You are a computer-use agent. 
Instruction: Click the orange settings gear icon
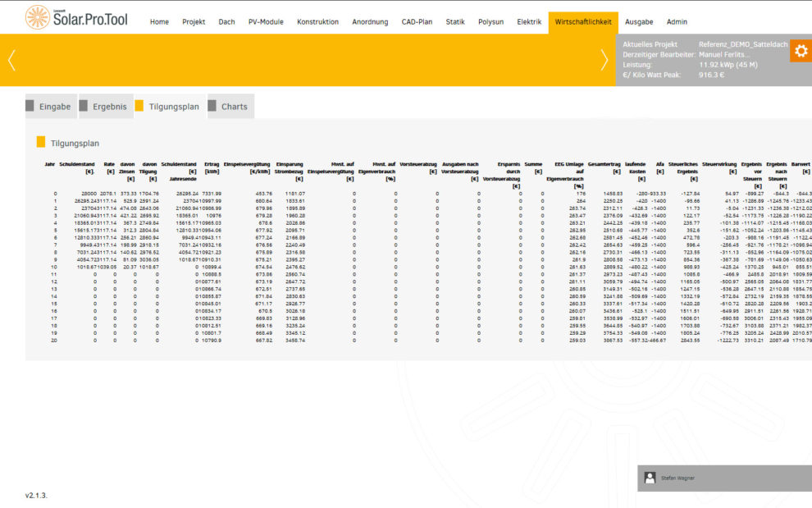point(801,52)
